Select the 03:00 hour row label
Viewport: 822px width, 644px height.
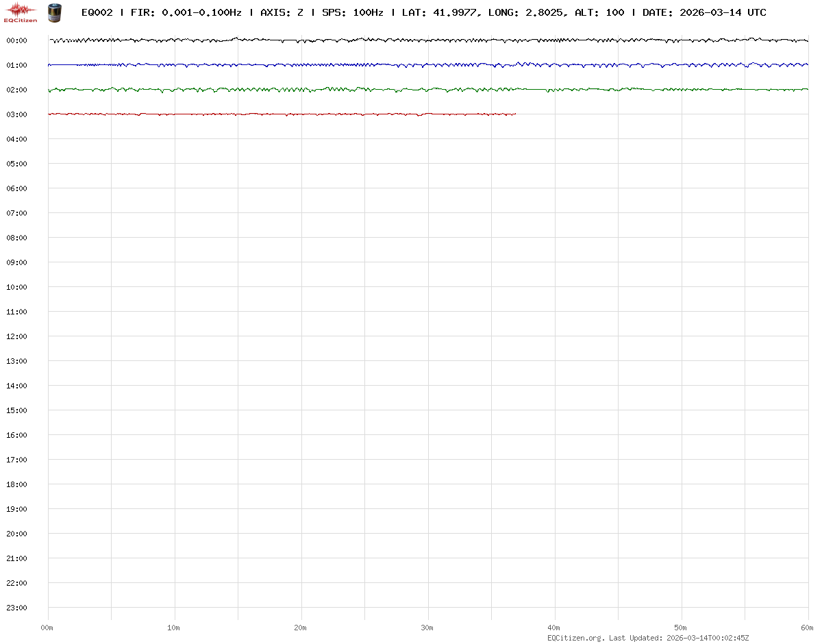click(16, 114)
